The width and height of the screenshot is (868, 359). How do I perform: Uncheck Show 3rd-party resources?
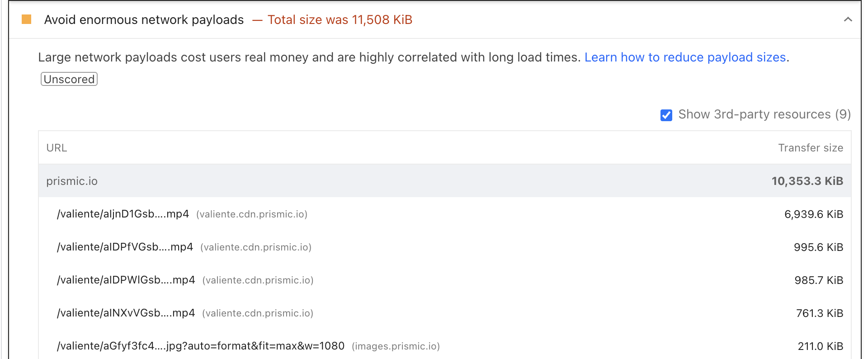point(666,115)
